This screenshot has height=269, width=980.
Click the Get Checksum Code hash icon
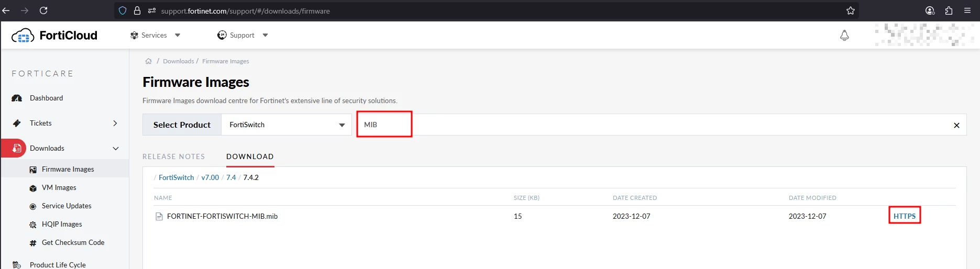coord(33,243)
